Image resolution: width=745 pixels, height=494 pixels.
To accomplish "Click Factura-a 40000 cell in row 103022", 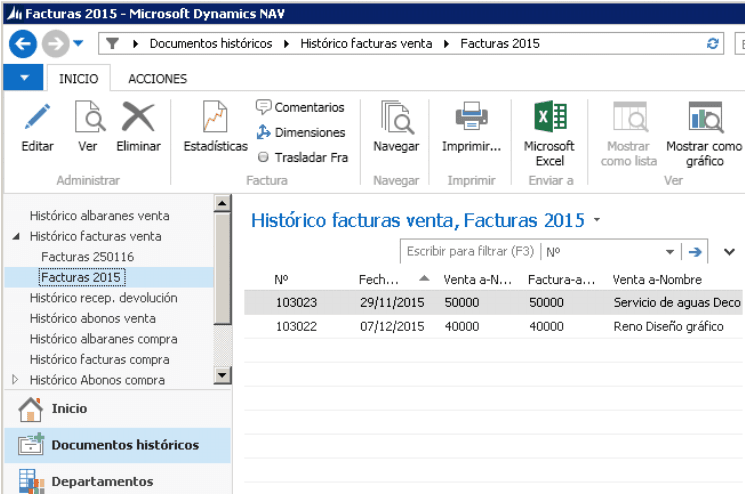I will (x=546, y=326).
